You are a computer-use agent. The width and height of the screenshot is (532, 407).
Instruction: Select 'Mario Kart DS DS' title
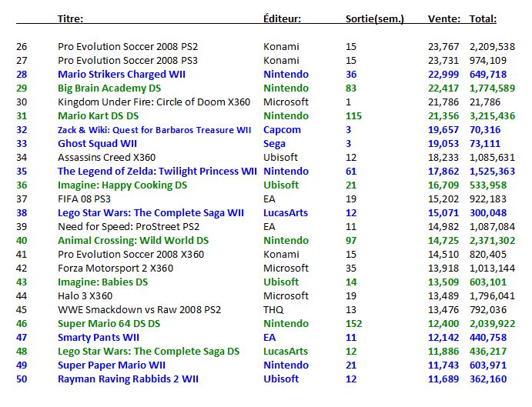[98, 116]
